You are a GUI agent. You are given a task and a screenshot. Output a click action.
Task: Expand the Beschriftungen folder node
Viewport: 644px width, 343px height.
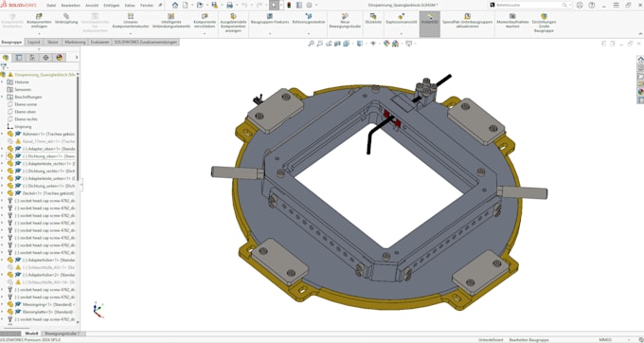click(x=2, y=97)
